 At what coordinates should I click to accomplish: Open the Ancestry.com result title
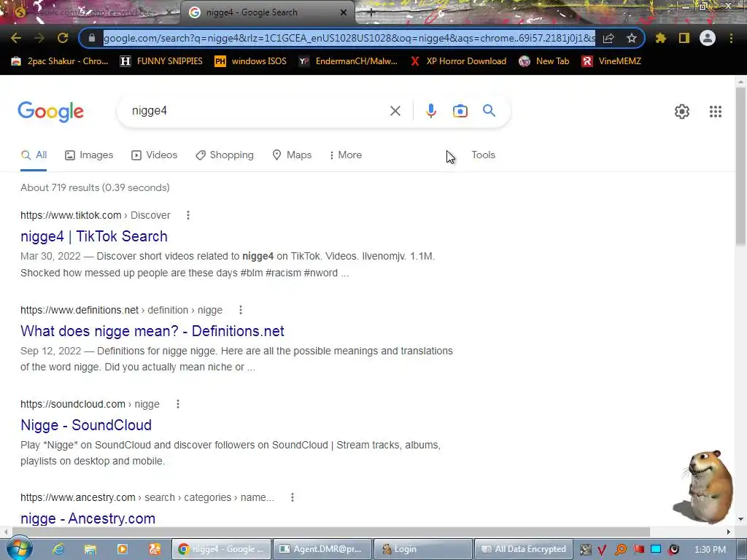[x=88, y=518]
